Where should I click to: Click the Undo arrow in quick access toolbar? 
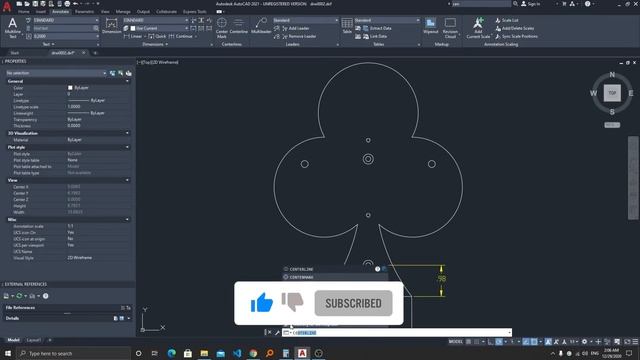coord(76,4)
